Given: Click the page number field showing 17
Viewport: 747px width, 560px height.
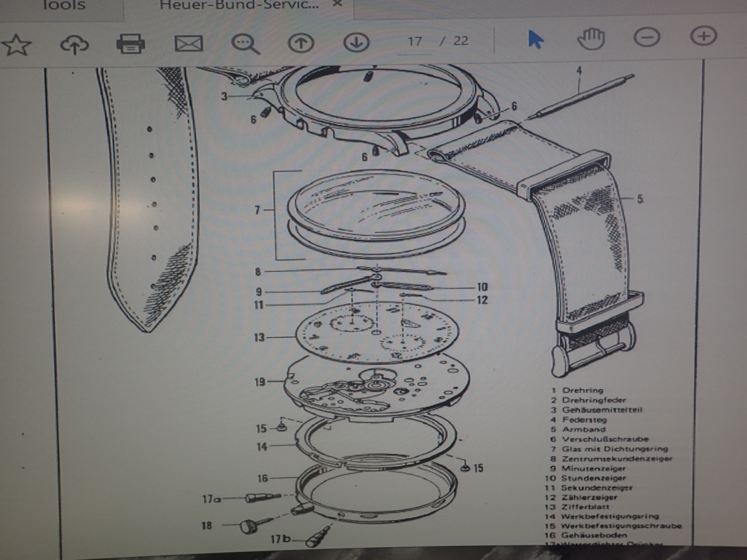Looking at the screenshot, I should (x=415, y=41).
